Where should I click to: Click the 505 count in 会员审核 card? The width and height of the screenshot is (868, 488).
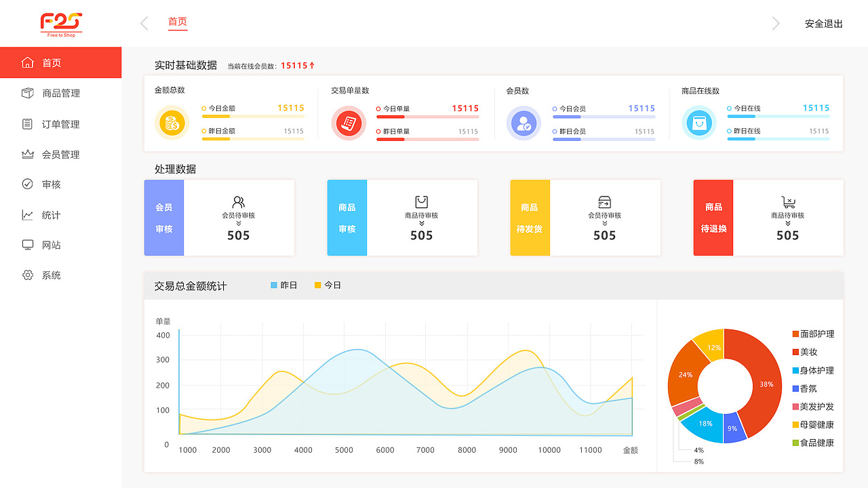[239, 236]
